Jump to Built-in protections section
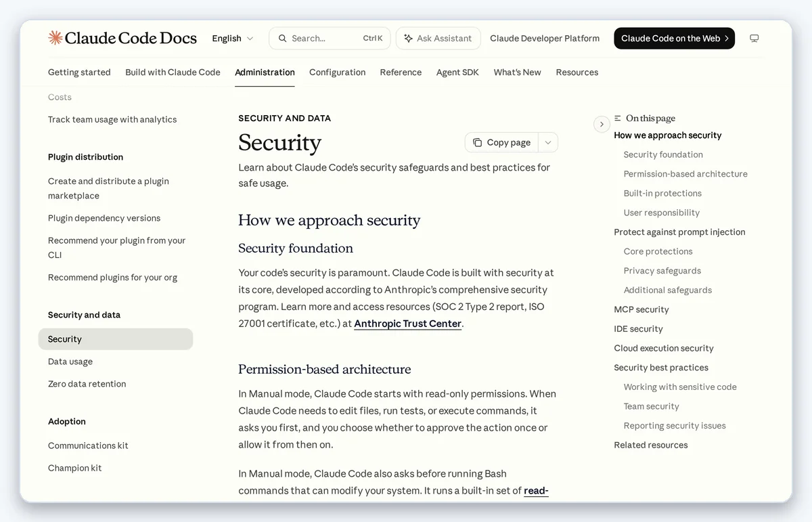This screenshot has height=522, width=812. 662,194
